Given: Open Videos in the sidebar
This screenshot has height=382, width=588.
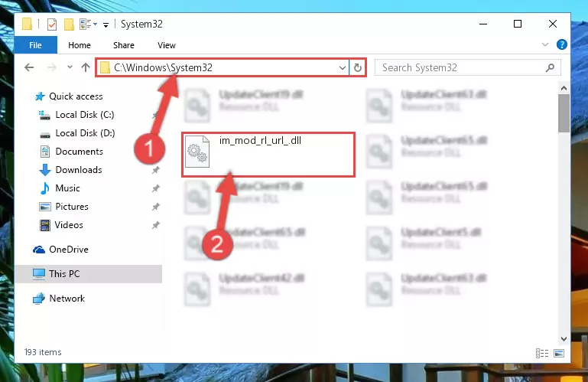Looking at the screenshot, I should [x=69, y=225].
